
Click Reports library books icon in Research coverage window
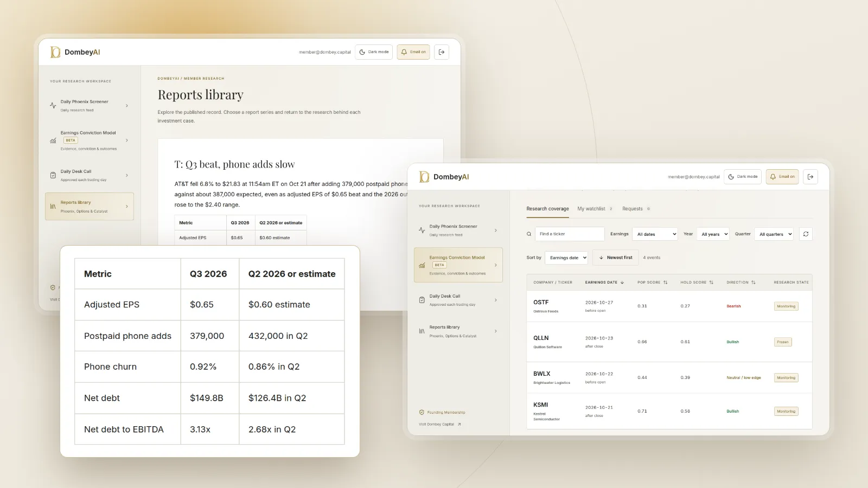(x=422, y=331)
